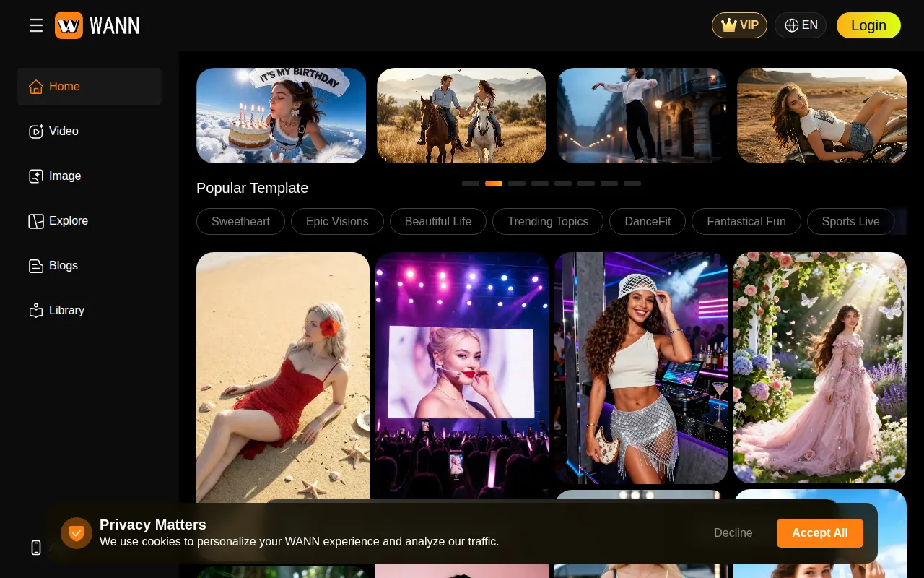Select the Sports Live template category

click(x=851, y=222)
